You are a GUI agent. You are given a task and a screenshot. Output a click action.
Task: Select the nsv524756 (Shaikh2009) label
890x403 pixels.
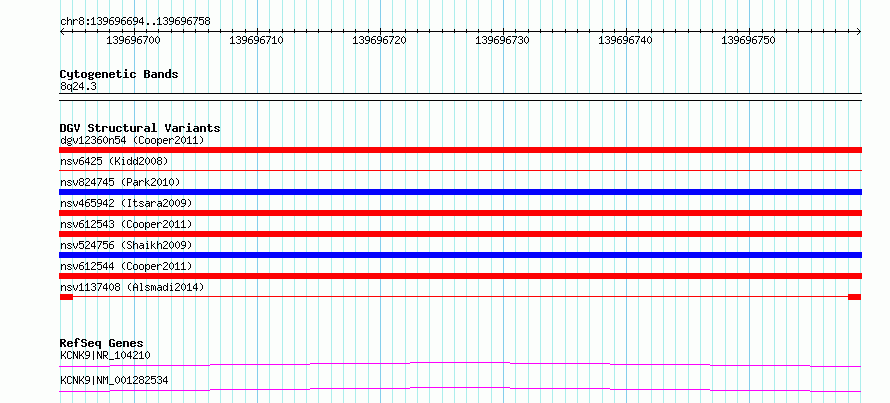(126, 245)
